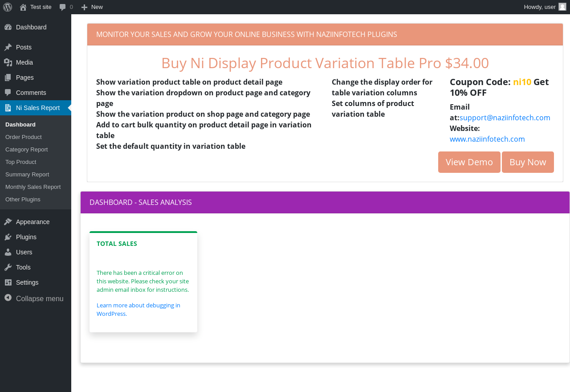This screenshot has height=392, width=570.
Task: Open the New content menu
Action: click(x=92, y=7)
